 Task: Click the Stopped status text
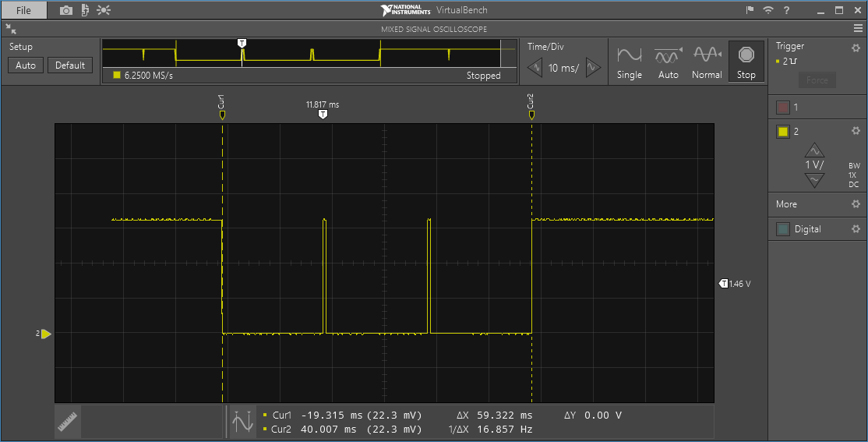[x=483, y=76]
